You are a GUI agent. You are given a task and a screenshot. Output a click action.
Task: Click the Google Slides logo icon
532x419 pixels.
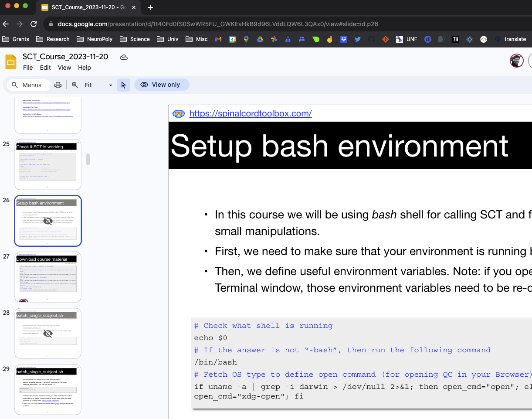11,61
